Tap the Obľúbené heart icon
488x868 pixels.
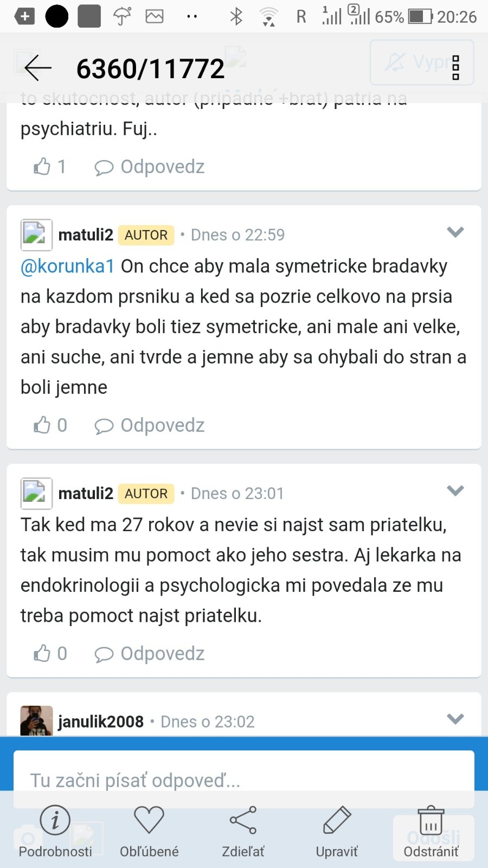[x=149, y=820]
